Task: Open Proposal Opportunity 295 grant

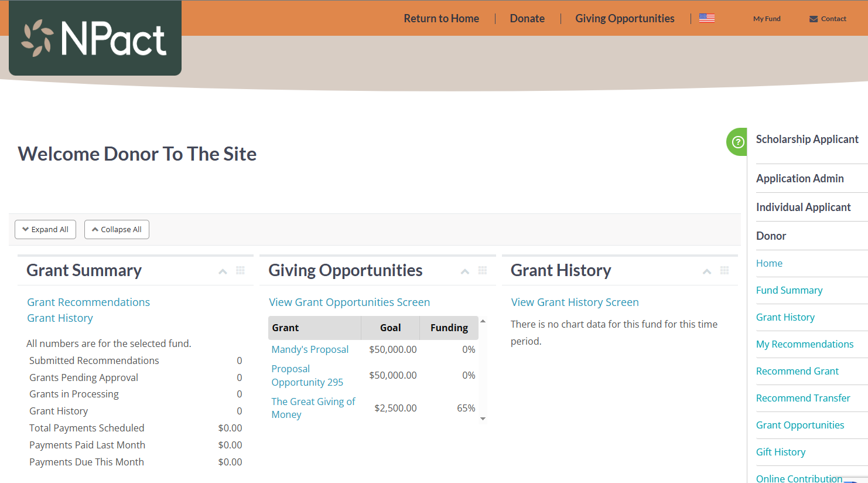Action: [307, 375]
